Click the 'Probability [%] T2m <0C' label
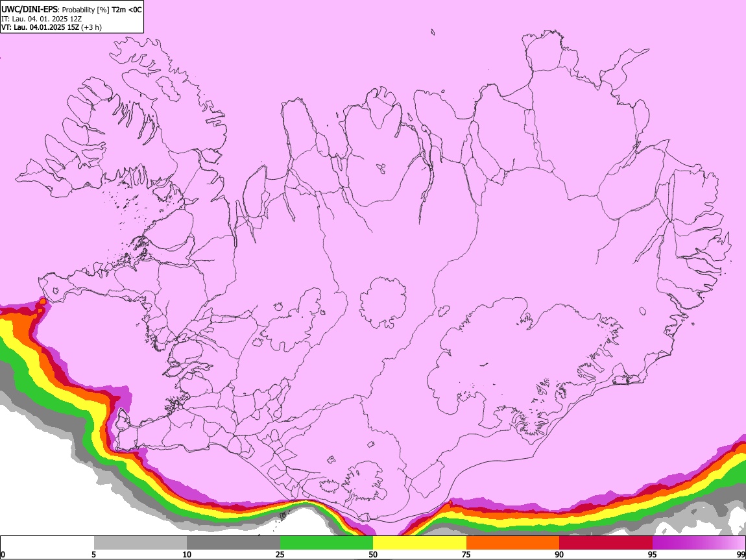 tap(102, 10)
